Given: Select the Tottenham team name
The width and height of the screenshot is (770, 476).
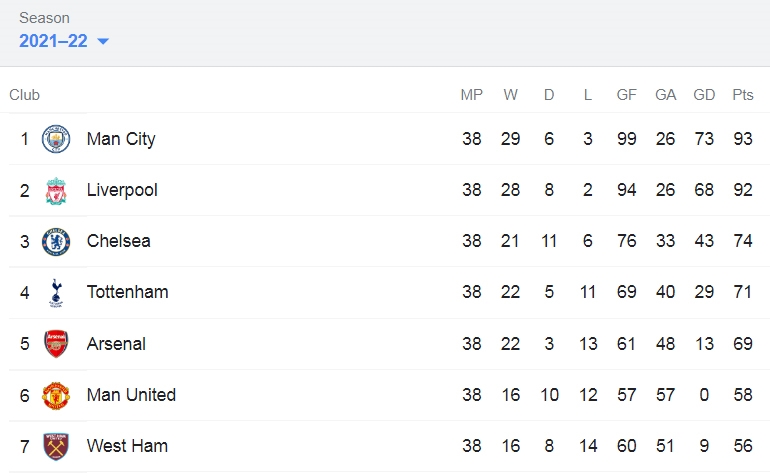Looking at the screenshot, I should (127, 292).
